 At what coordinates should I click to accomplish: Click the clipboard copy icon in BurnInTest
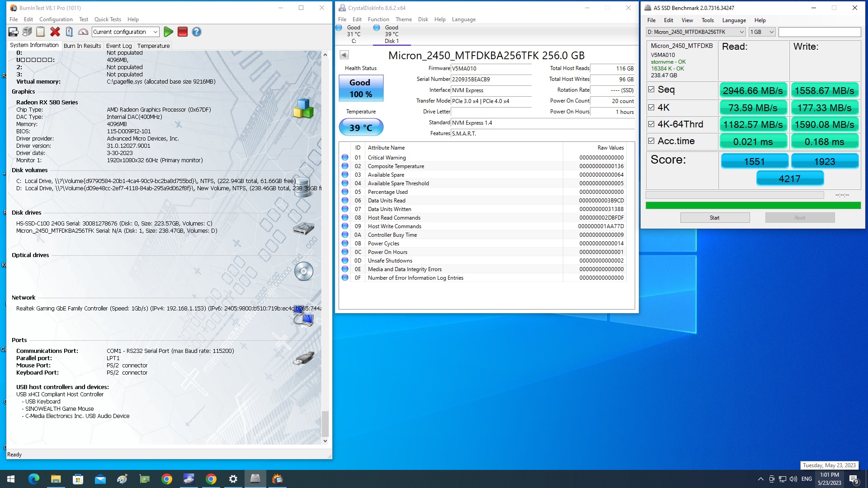click(41, 32)
